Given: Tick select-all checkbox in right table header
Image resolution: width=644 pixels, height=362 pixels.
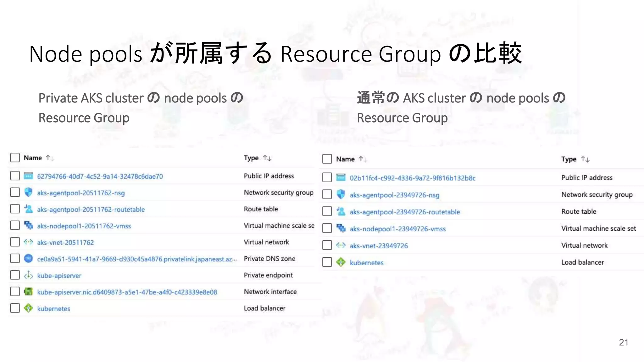Looking at the screenshot, I should coord(327,159).
